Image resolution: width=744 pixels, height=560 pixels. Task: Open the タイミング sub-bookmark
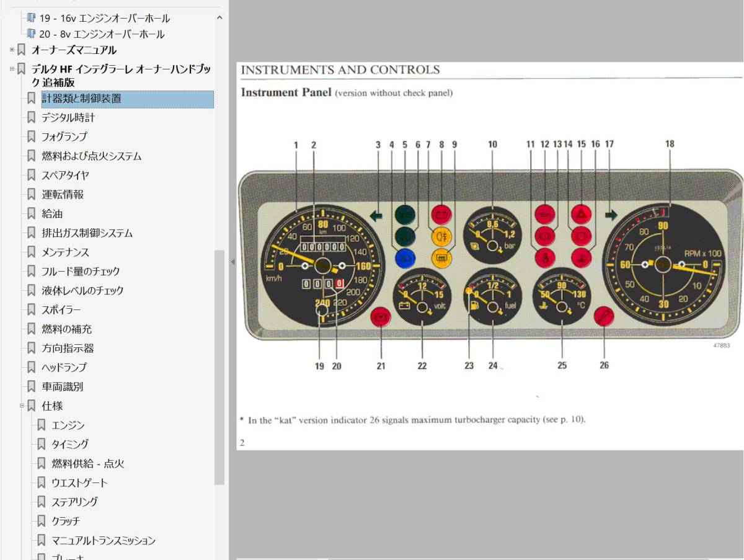(69, 444)
